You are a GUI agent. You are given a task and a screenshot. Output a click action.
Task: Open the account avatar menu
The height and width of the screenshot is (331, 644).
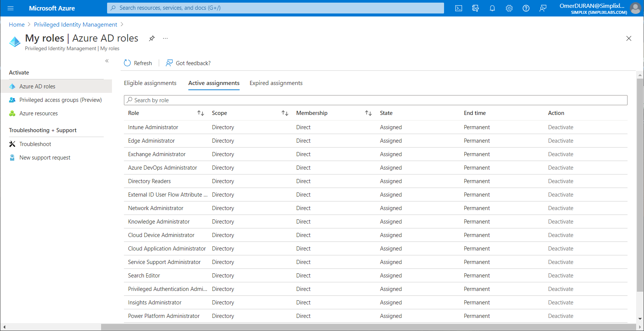635,8
